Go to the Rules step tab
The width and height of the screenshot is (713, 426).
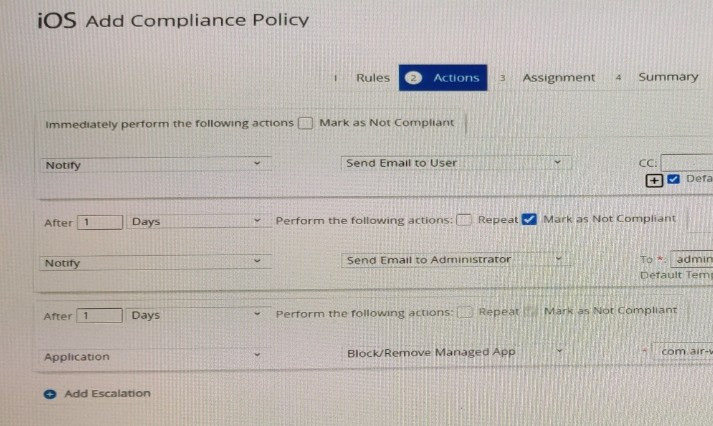372,78
